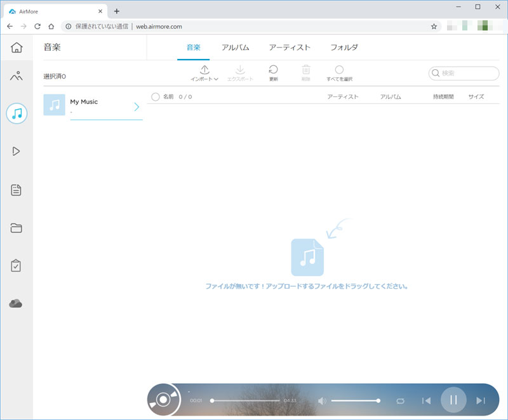Open the cloud icon in sidebar
This screenshot has height=420, width=508.
coord(17,304)
